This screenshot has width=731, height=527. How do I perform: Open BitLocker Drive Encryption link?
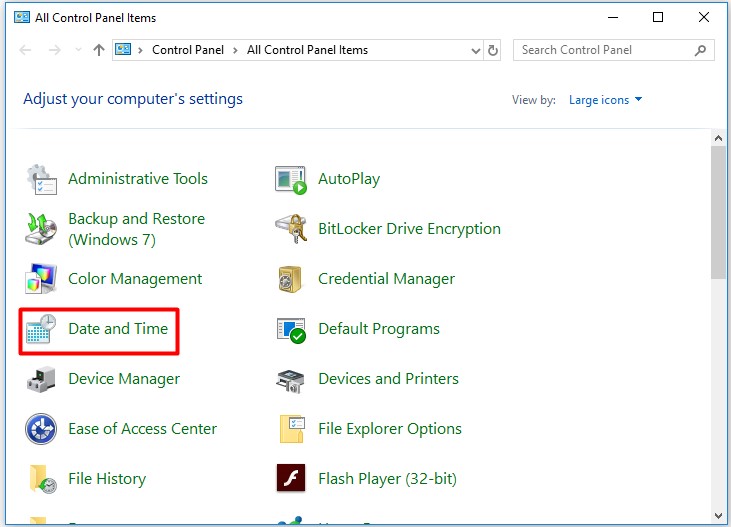[409, 229]
